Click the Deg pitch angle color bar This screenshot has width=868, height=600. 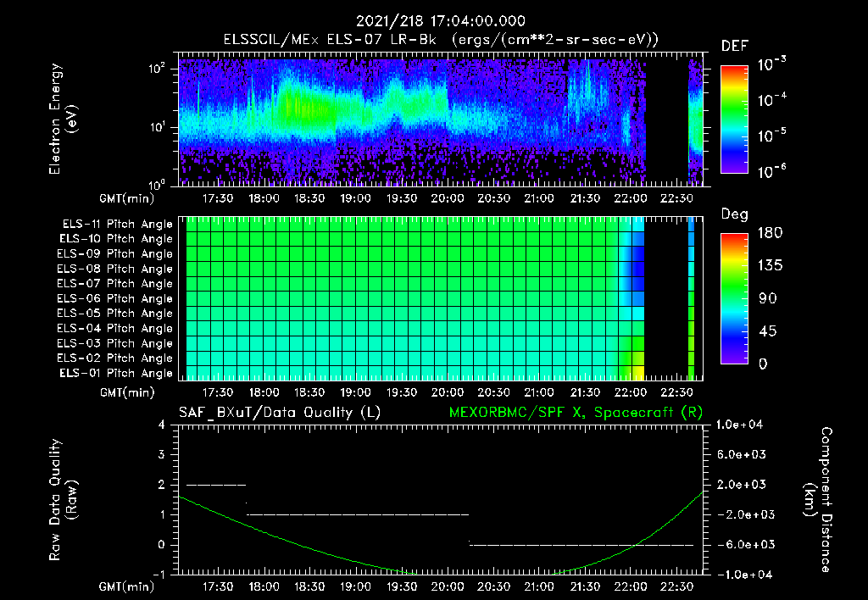point(734,298)
